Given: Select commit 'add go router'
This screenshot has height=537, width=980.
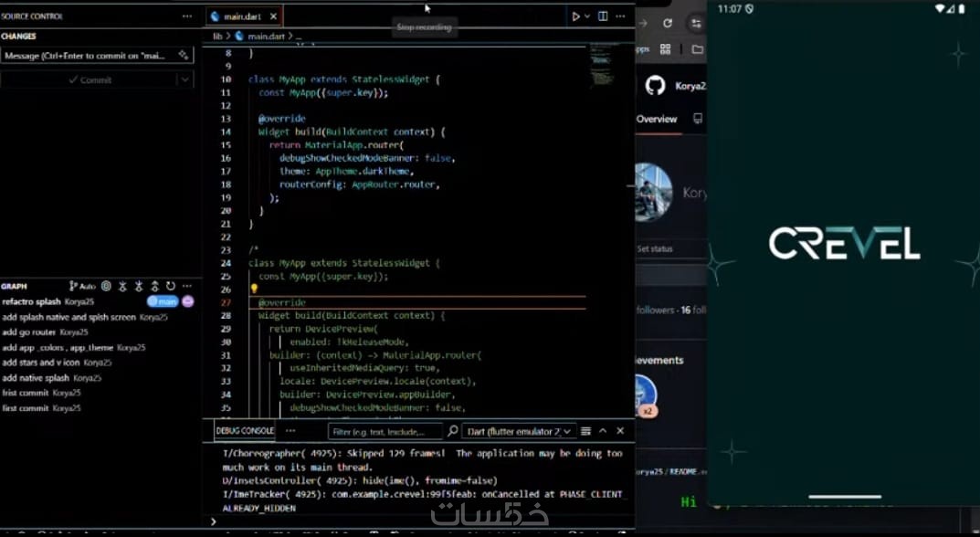Looking at the screenshot, I should [x=28, y=332].
